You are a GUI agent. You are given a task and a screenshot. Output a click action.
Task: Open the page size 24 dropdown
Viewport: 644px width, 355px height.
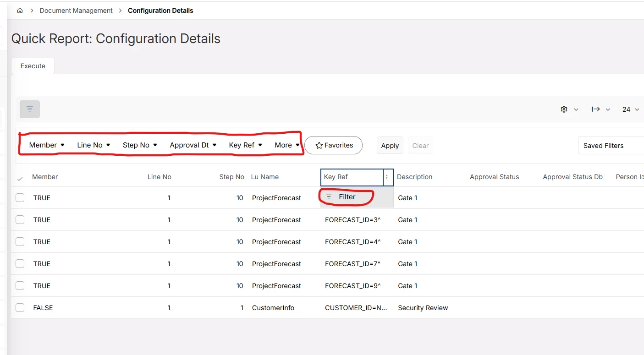[630, 109]
